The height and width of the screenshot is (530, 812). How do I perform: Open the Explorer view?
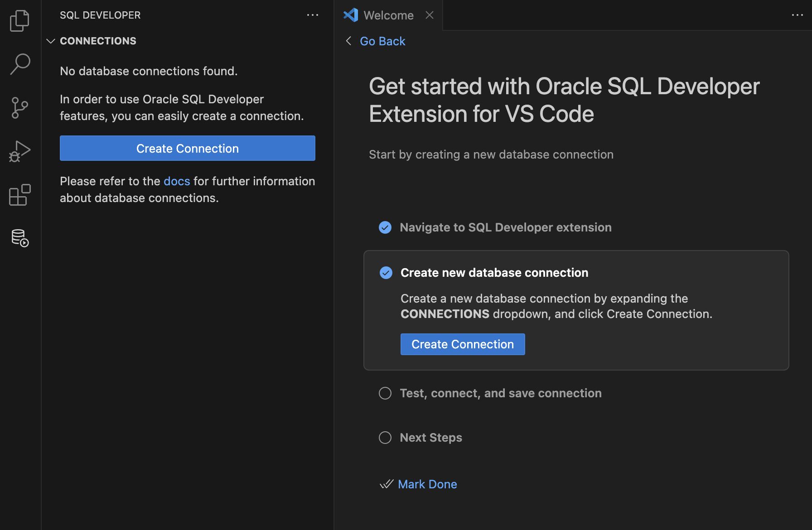coord(19,20)
